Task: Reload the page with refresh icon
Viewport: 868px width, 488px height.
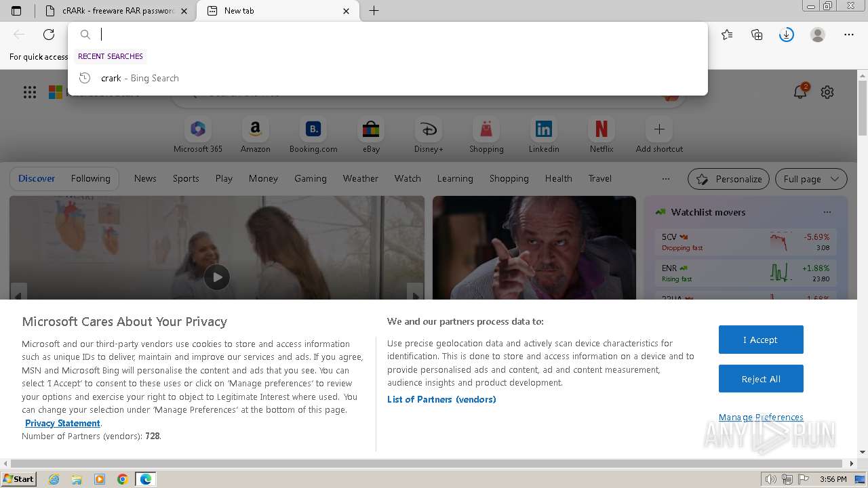Action: [49, 35]
